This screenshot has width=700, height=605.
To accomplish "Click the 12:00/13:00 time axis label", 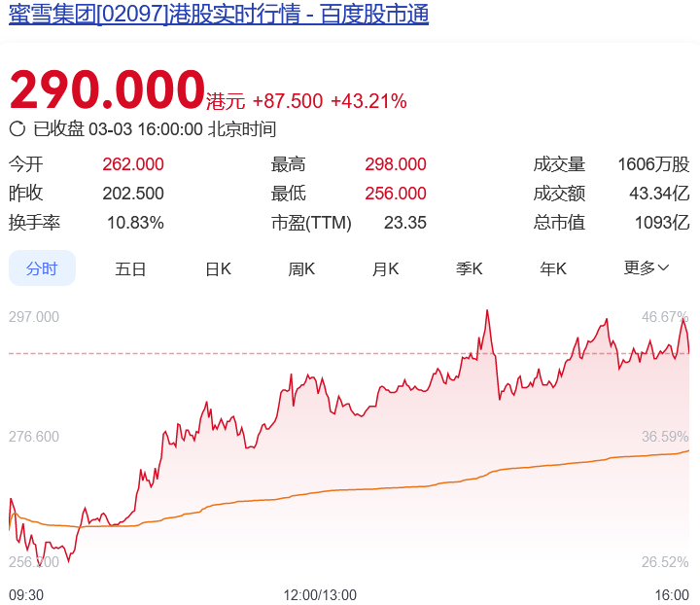I will [320, 594].
